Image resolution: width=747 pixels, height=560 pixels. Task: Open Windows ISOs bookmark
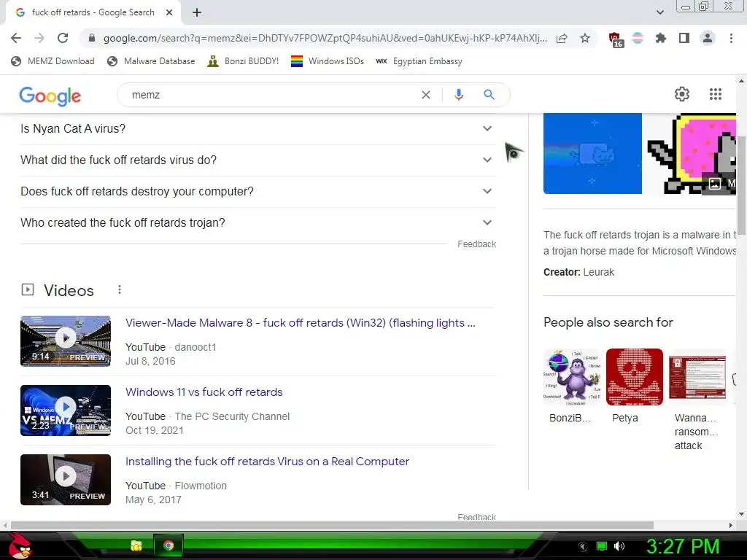[328, 61]
